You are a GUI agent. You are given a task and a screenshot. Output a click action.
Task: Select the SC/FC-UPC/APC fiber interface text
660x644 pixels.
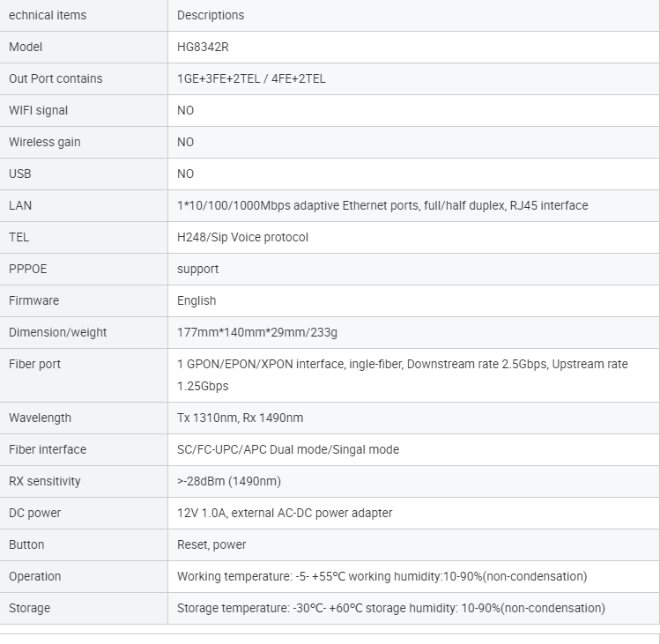point(288,449)
